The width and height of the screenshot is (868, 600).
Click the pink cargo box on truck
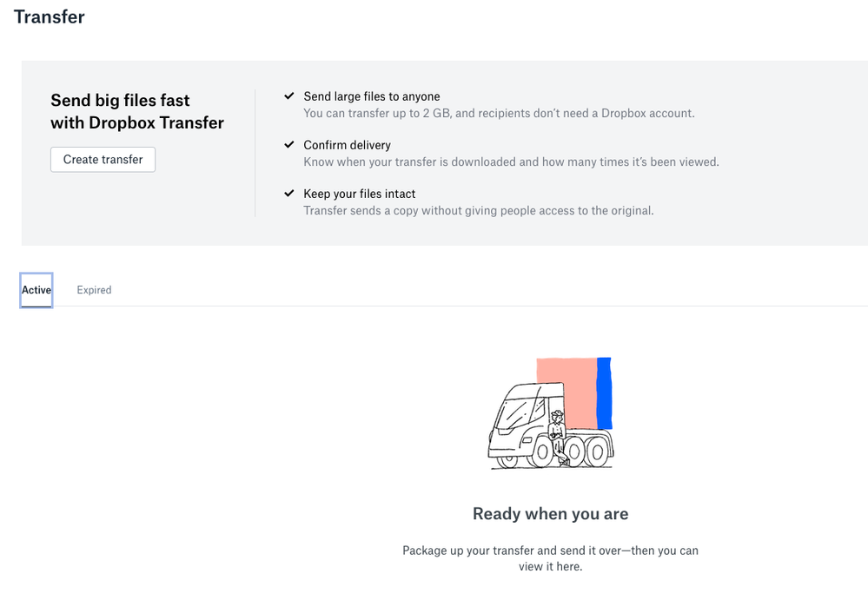pyautogui.click(x=567, y=391)
